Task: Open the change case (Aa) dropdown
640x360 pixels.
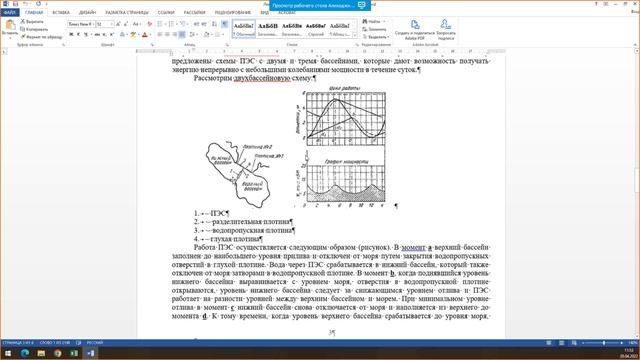Action: [x=137, y=24]
